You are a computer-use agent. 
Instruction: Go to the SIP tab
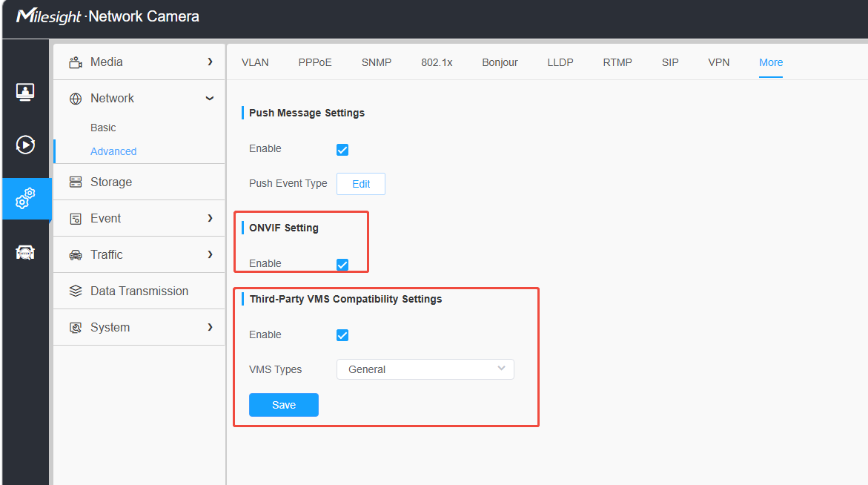click(x=670, y=62)
